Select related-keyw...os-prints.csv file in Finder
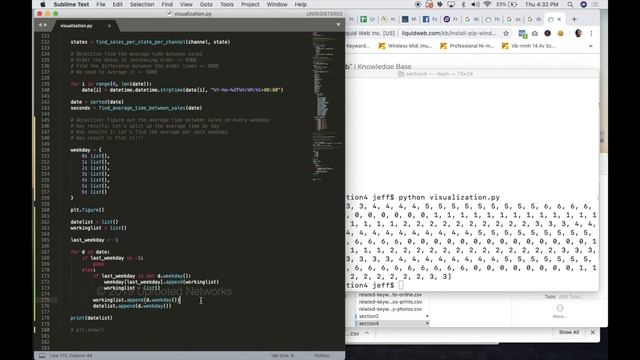 pos(390,302)
